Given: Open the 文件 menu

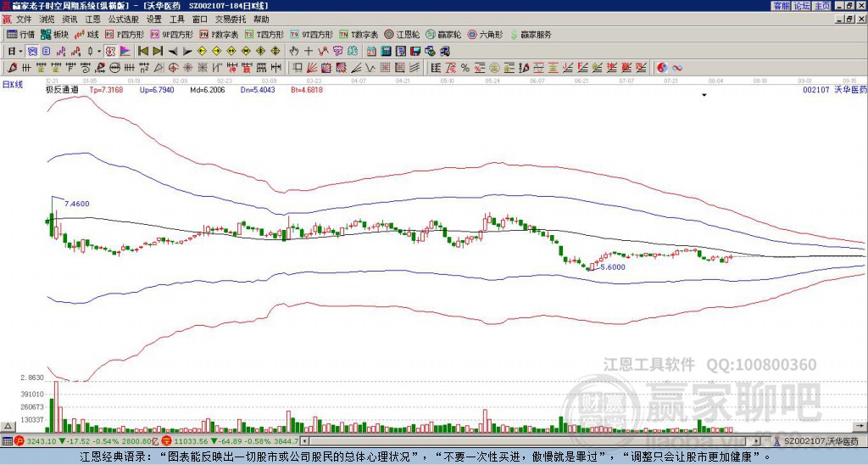Looking at the screenshot, I should tap(24, 20).
